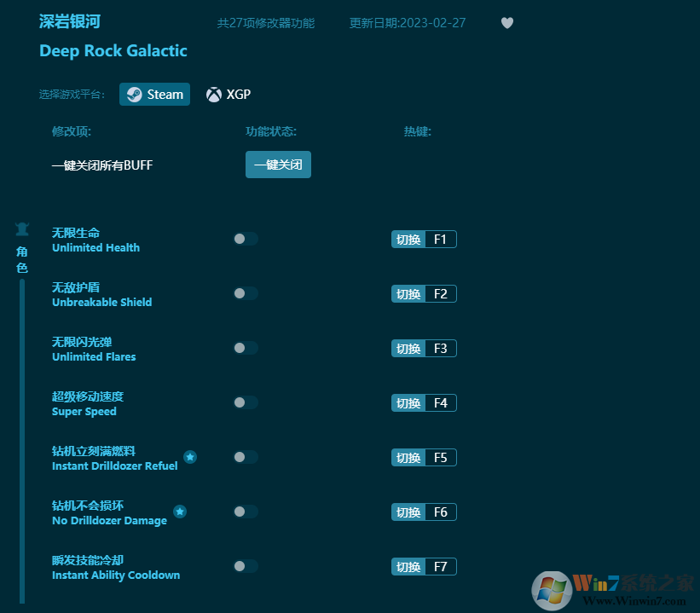Click the F6 hotkey field
This screenshot has width=700, height=613.
click(441, 512)
